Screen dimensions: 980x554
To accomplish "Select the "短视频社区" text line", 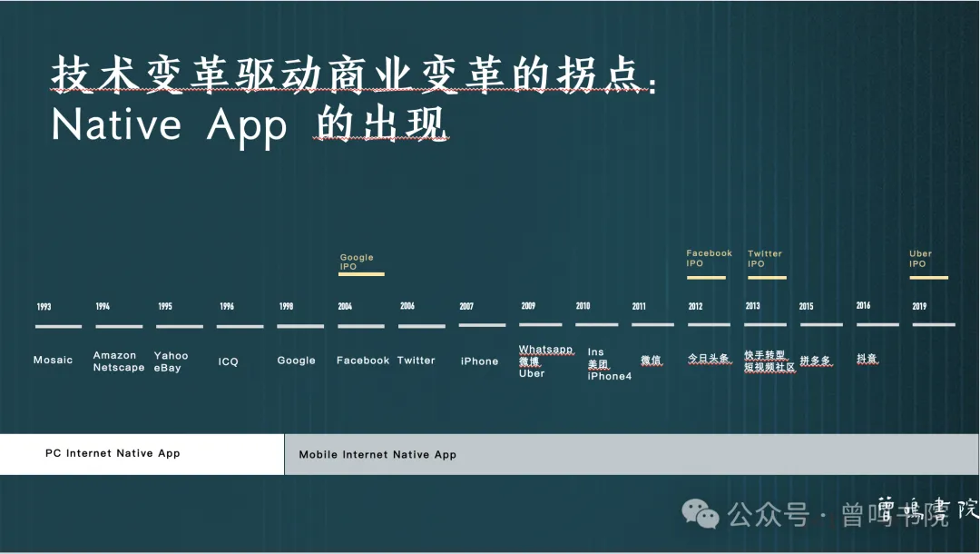I will [x=770, y=367].
